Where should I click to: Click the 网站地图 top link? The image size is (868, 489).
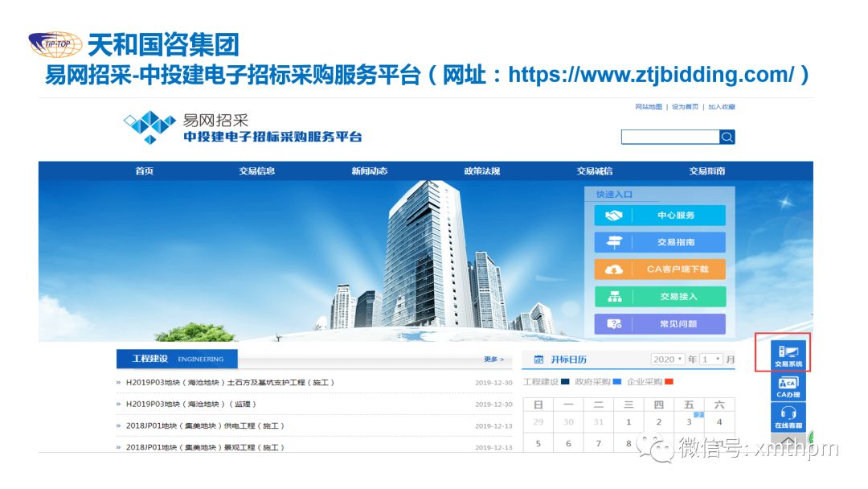click(x=649, y=107)
